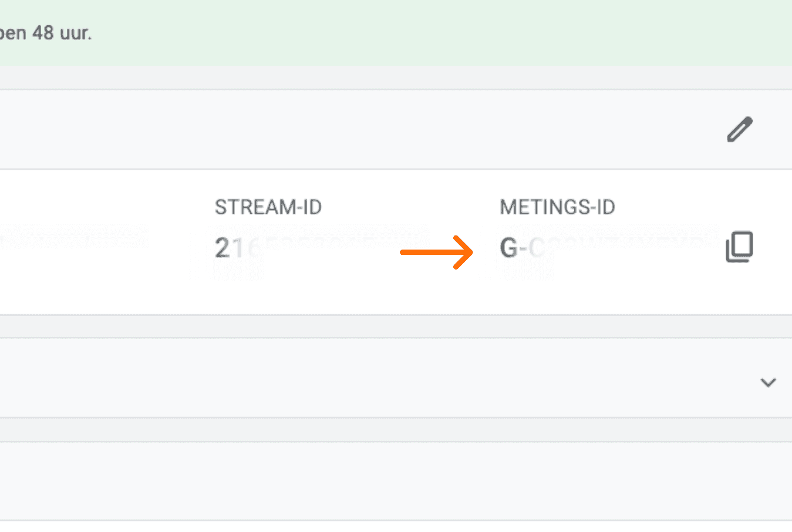Click the pencil edit icon
The width and height of the screenshot is (792, 532).
(739, 130)
